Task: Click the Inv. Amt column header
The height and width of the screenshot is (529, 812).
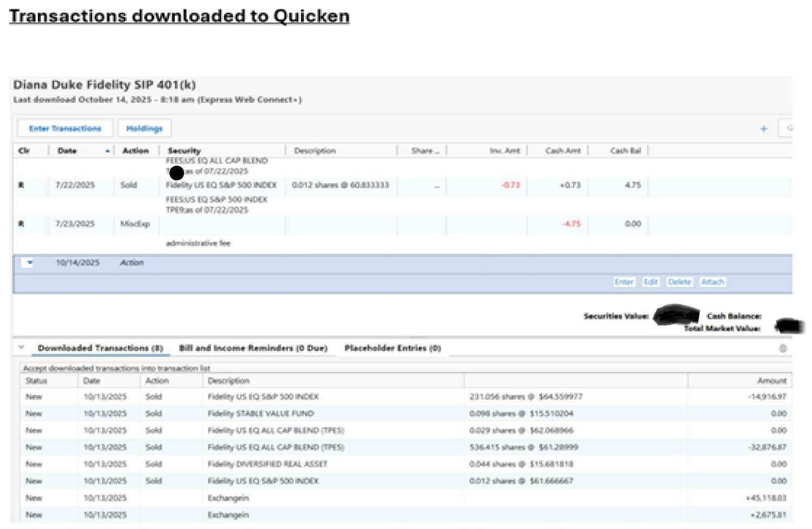Action: pos(505,151)
